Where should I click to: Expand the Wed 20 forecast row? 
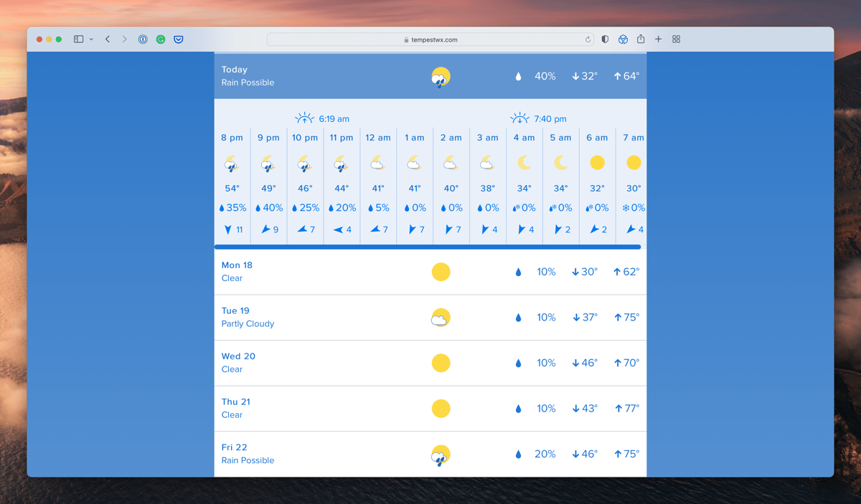click(x=430, y=363)
